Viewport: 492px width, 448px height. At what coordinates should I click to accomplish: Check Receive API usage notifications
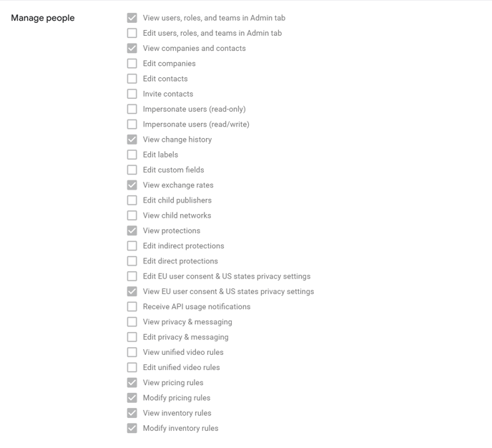click(x=132, y=307)
